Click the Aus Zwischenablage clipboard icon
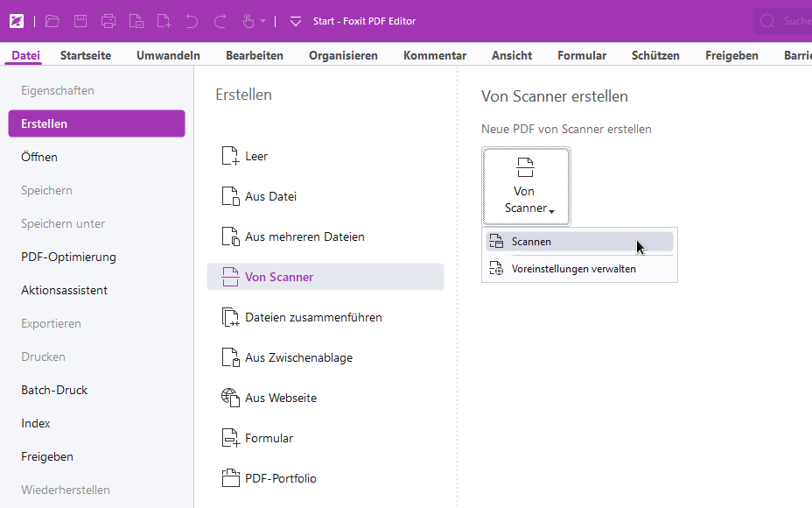This screenshot has width=812, height=508. pyautogui.click(x=230, y=357)
